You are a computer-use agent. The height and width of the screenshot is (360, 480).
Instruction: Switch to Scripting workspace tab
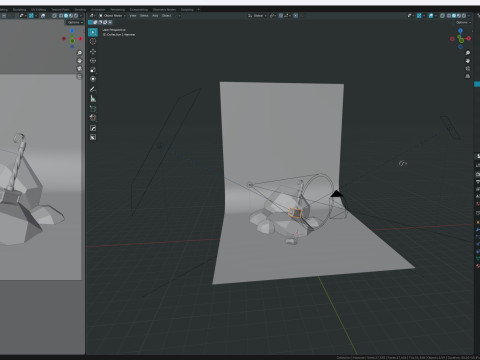pos(187,9)
